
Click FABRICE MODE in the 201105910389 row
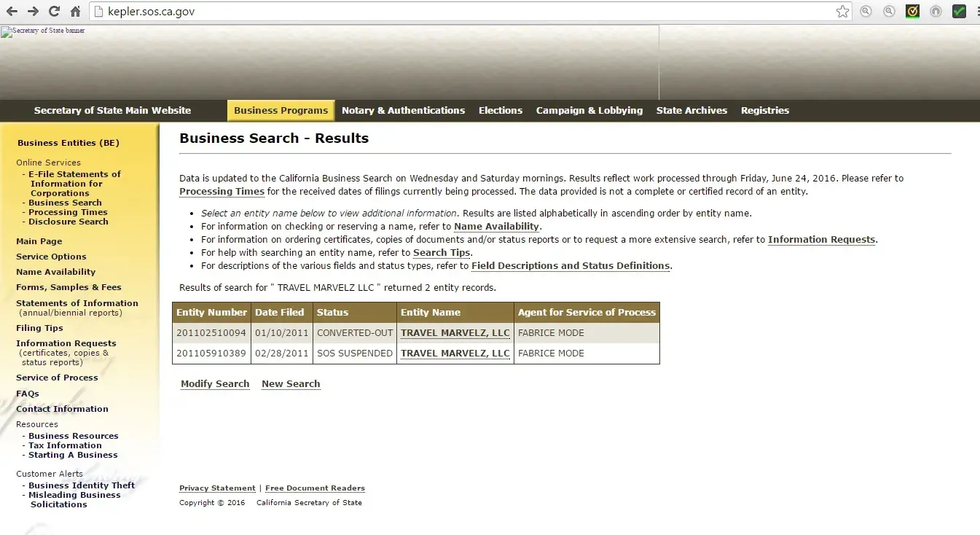(x=551, y=354)
